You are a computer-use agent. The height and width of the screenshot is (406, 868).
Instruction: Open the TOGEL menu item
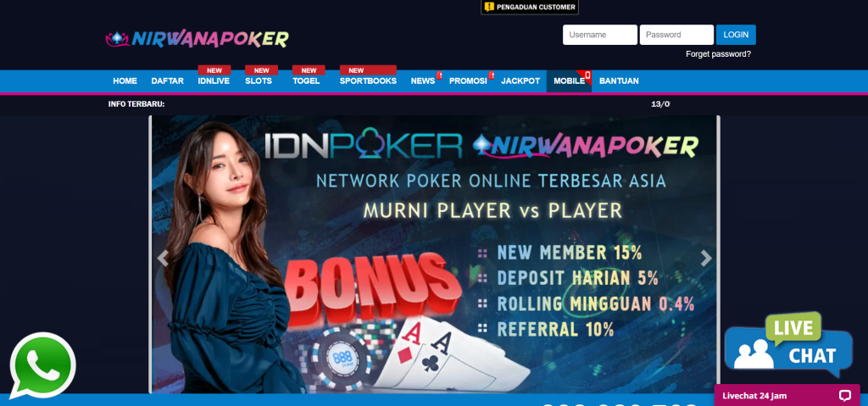(x=306, y=81)
